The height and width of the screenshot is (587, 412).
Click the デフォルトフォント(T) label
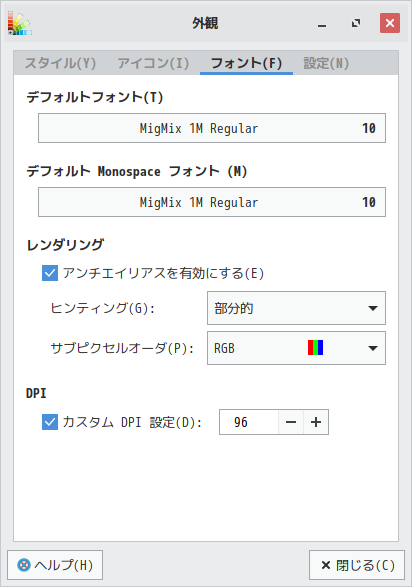click(95, 97)
